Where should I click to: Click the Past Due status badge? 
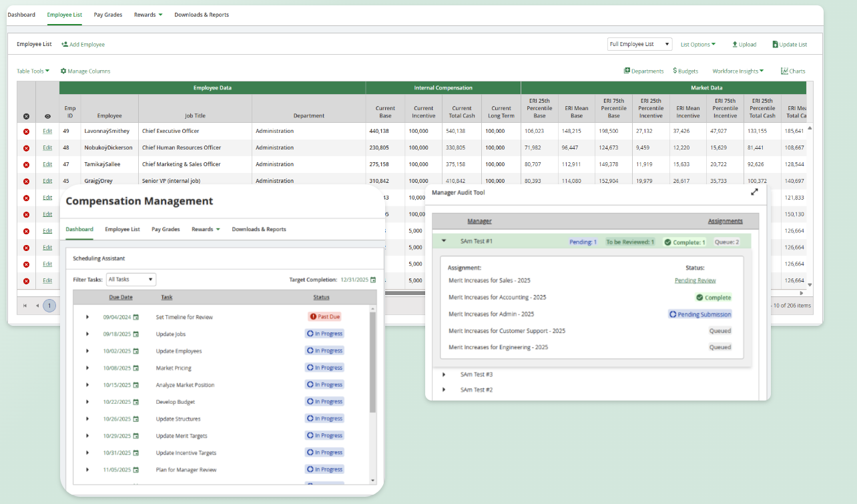(325, 316)
